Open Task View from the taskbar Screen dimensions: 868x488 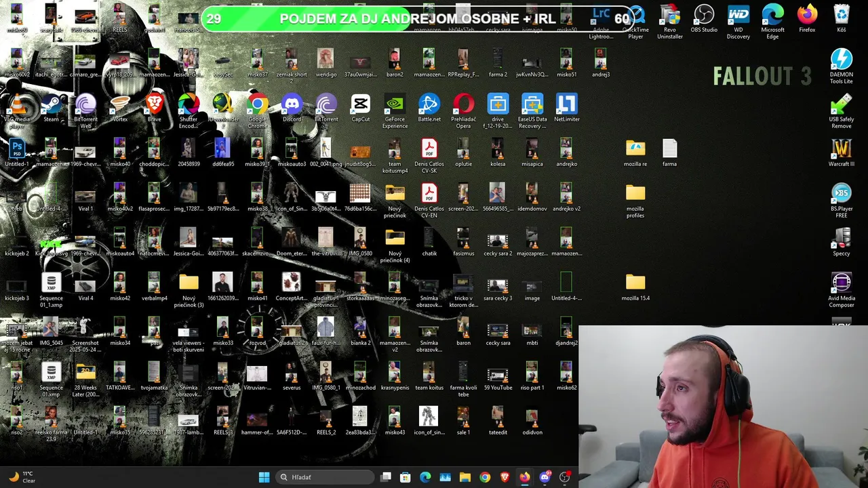pyautogui.click(x=386, y=477)
